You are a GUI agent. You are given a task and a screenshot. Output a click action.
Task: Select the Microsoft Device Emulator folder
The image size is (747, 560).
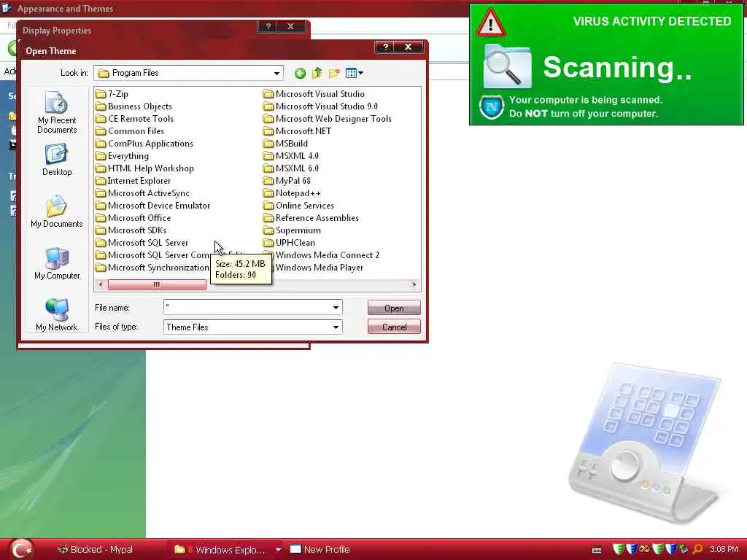click(153, 205)
